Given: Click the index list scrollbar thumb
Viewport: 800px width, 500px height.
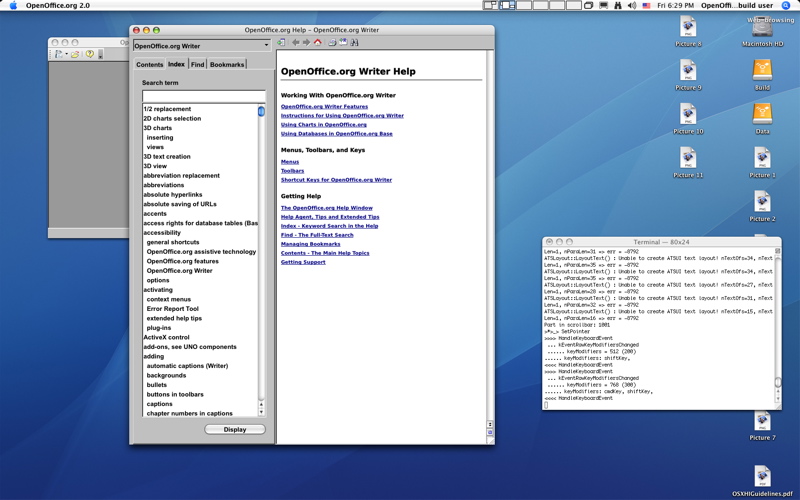Looking at the screenshot, I should tap(261, 111).
